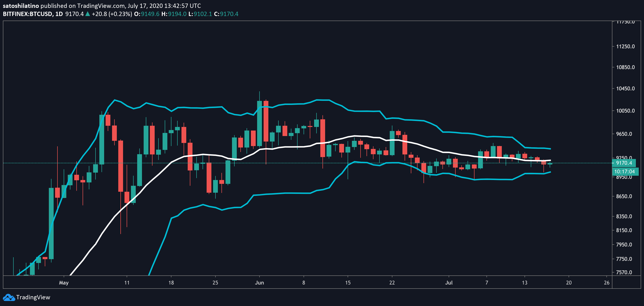Click the TradingView brand text link
644x306 pixels.
click(x=33, y=297)
